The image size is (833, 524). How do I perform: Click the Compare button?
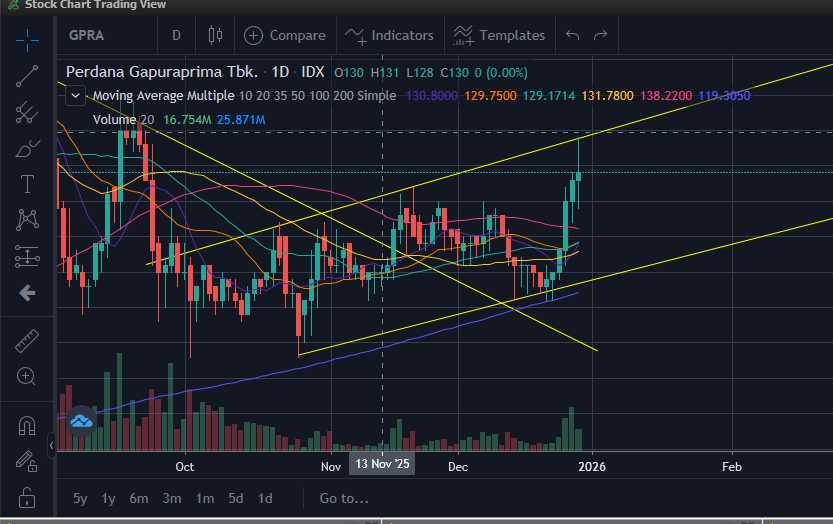point(285,36)
